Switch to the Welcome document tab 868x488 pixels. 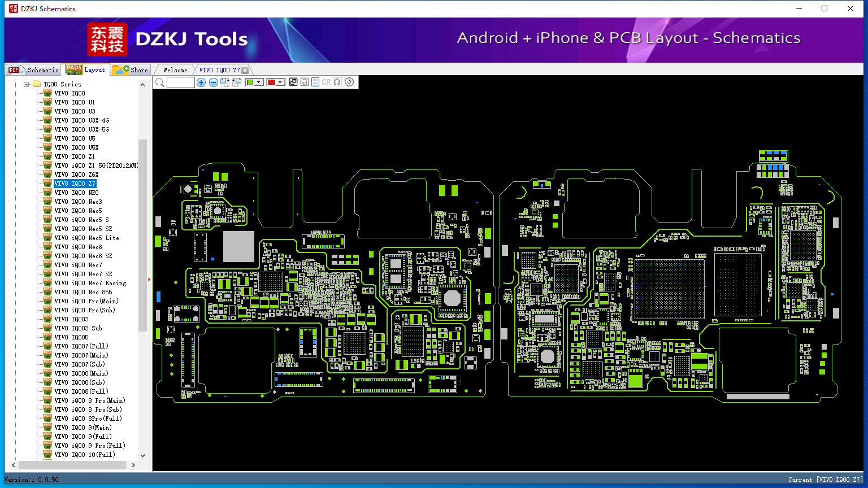(175, 70)
